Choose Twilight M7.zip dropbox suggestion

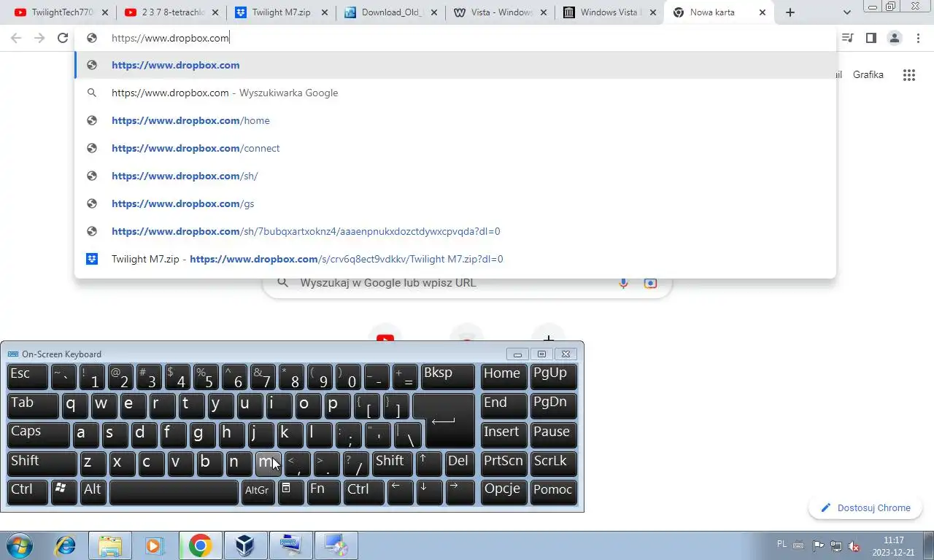[455, 259]
